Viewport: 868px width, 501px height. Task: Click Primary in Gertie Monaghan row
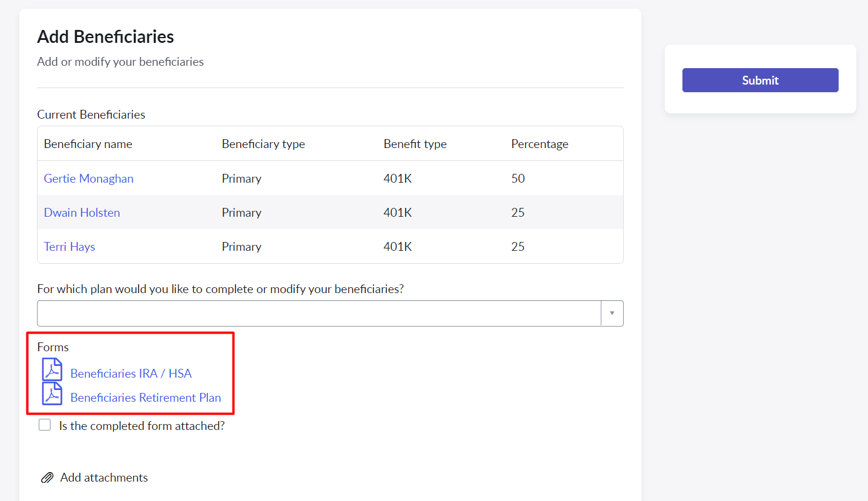point(241,179)
